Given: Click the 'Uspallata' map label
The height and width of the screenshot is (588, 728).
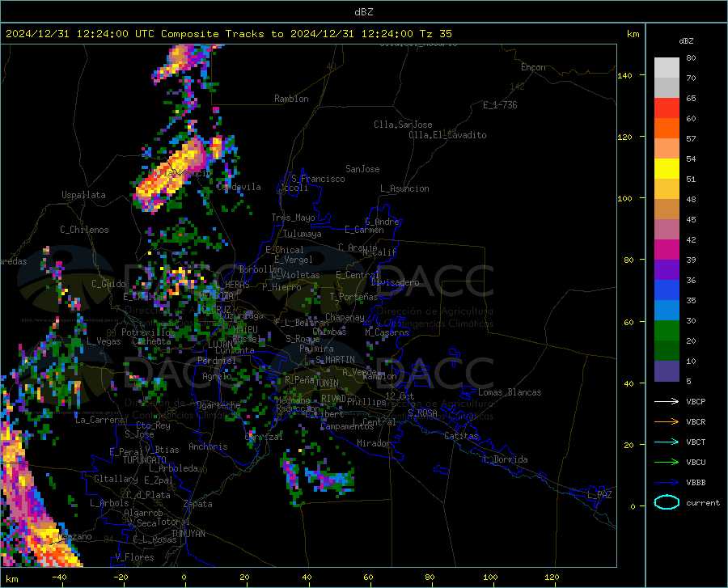Looking at the screenshot, I should pos(83,195).
